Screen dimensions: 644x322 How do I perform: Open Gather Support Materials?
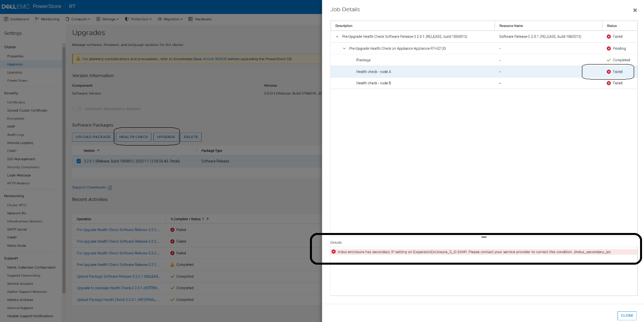click(x=27, y=292)
